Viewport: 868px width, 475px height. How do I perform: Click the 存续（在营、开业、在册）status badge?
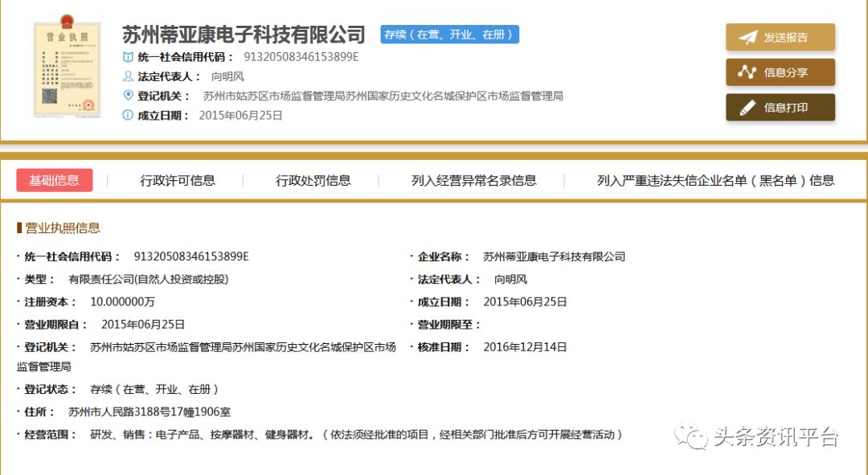[450, 35]
